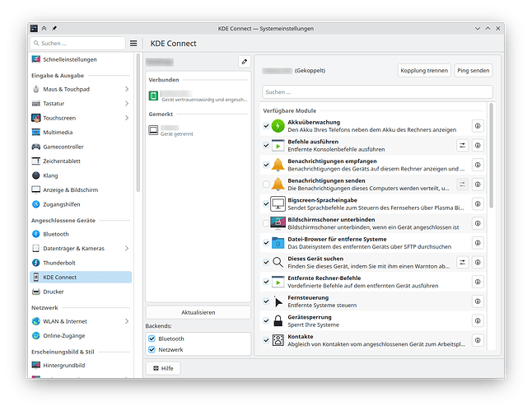532x411 pixels.
Task: Expand the Maus & Touchpad chevron
Action: 127,89
